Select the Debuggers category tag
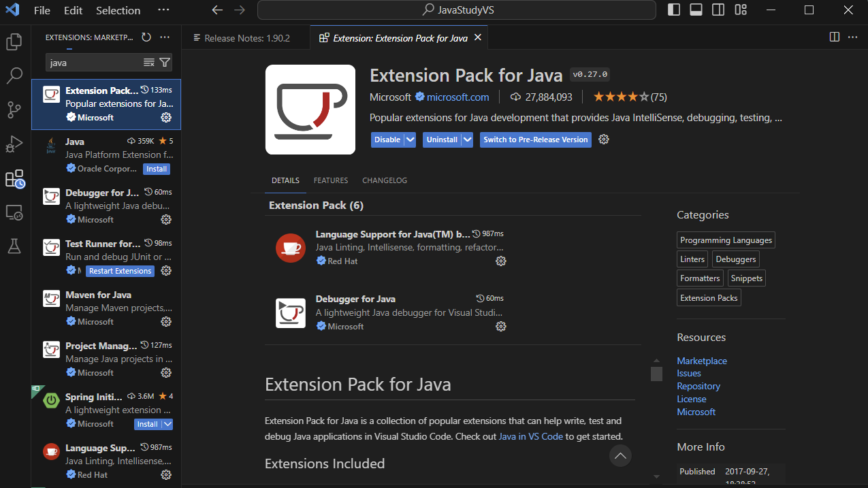The height and width of the screenshot is (488, 868). pyautogui.click(x=736, y=259)
